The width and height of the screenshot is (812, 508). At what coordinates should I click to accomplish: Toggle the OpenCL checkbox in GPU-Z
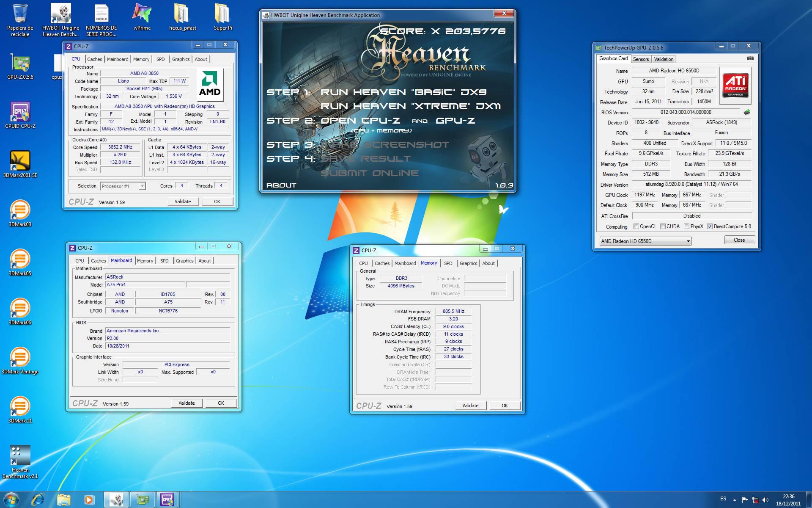(636, 226)
